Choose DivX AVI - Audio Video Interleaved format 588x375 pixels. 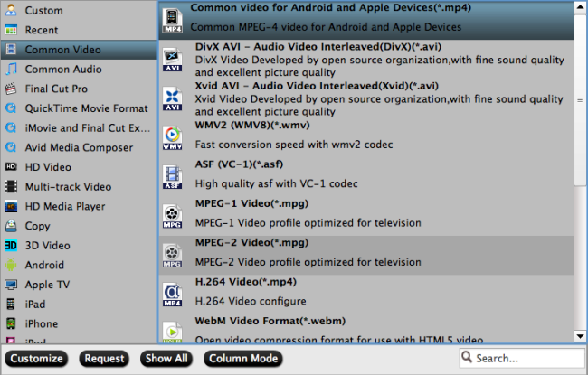coord(366,60)
